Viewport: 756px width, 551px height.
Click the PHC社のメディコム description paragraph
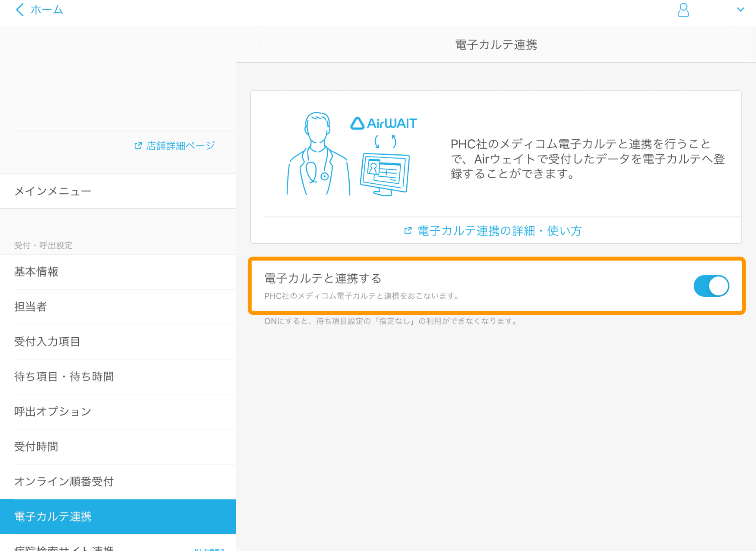click(x=587, y=159)
